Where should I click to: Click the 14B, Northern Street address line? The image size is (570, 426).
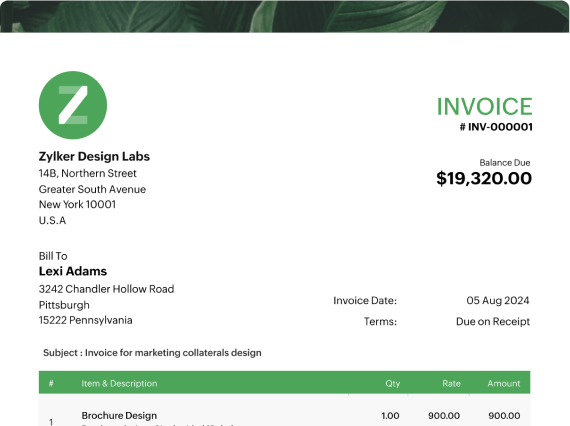pos(88,173)
